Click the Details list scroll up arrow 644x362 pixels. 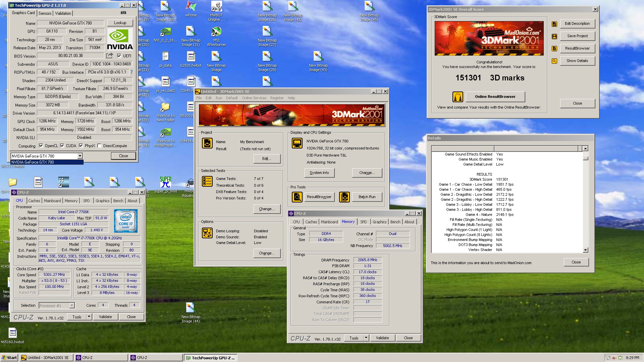click(586, 148)
